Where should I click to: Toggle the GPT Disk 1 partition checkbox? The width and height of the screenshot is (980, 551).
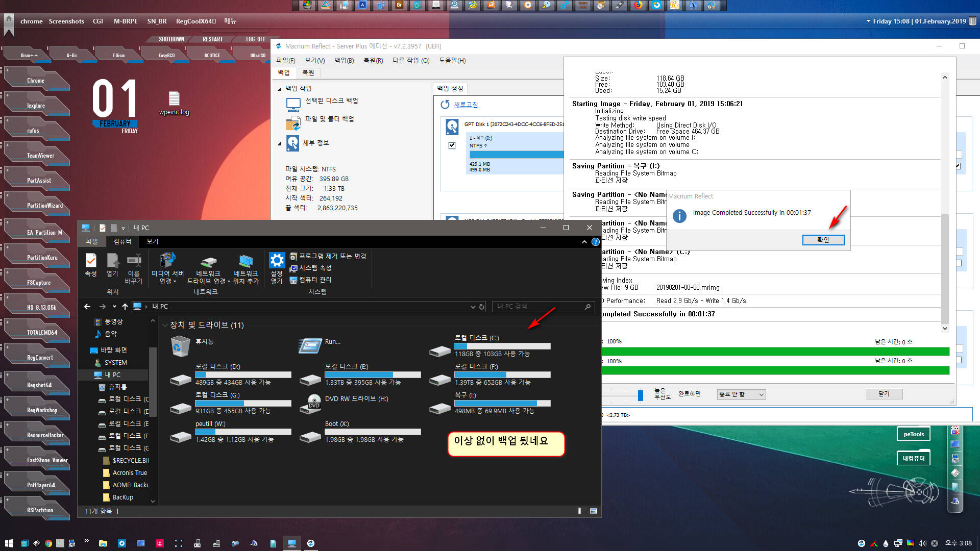[x=452, y=145]
